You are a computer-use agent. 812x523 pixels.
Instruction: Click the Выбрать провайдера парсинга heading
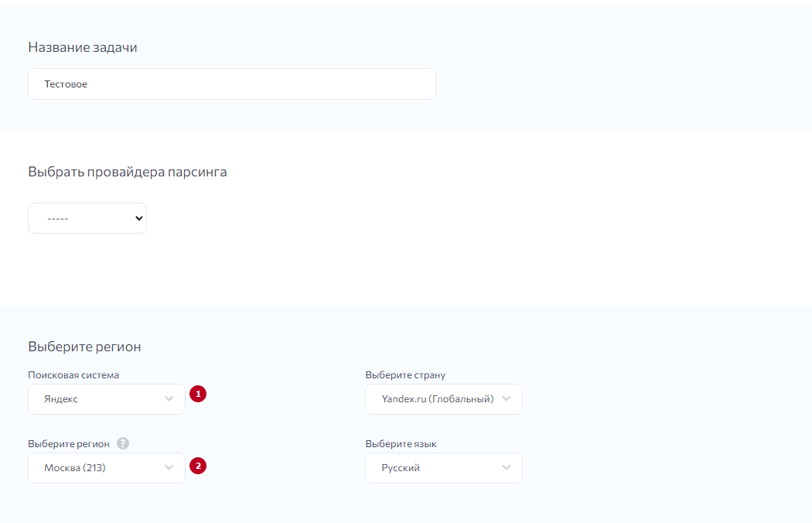pyautogui.click(x=128, y=172)
